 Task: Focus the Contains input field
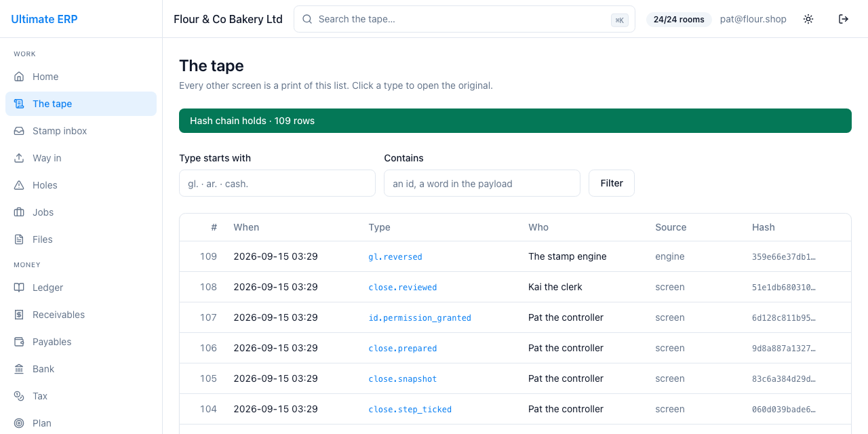pyautogui.click(x=482, y=183)
